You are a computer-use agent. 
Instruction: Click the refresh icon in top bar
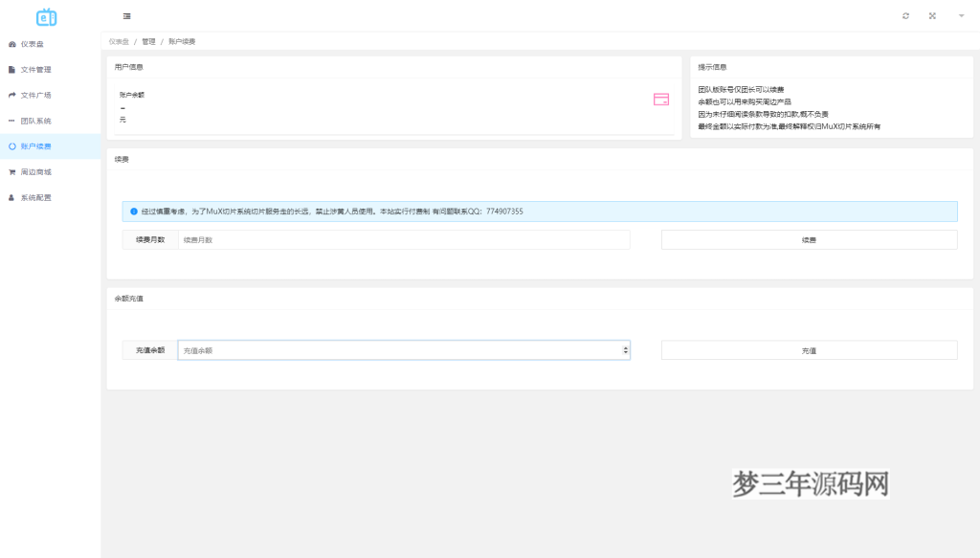point(905,16)
